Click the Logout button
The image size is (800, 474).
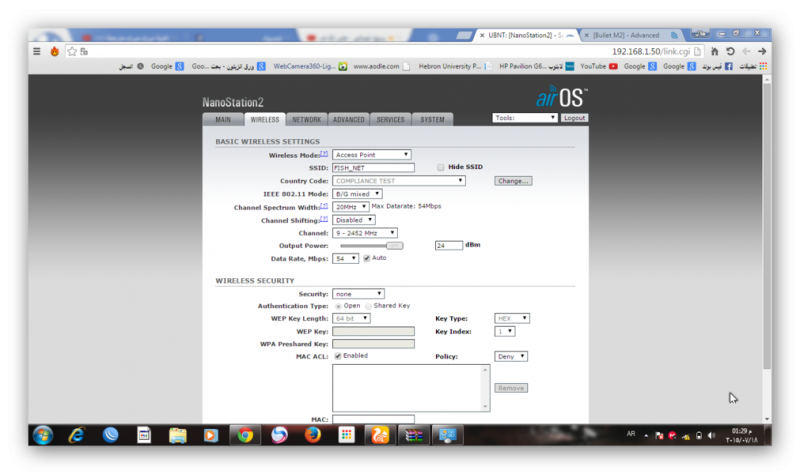(x=574, y=118)
